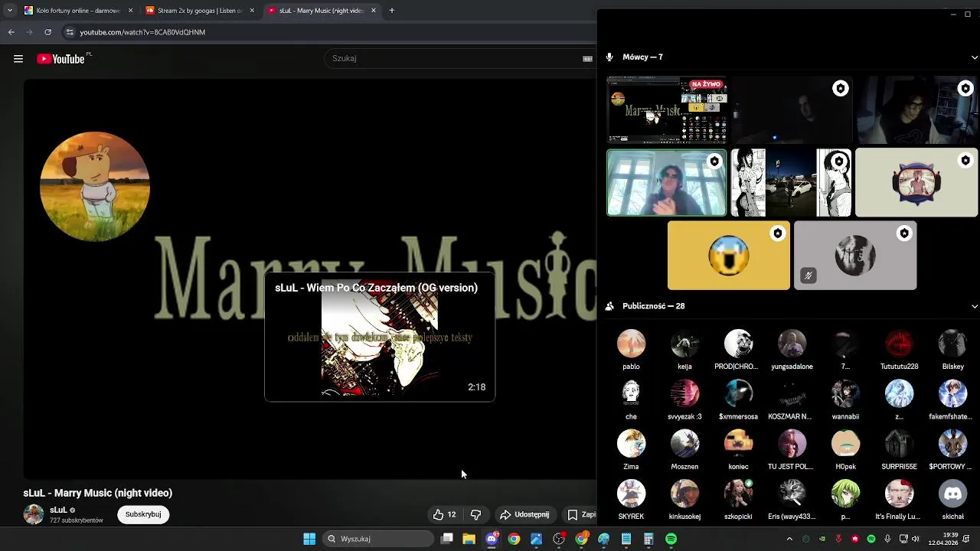The image size is (980, 551).
Task: Open the sLuL channel name link
Action: point(58,510)
